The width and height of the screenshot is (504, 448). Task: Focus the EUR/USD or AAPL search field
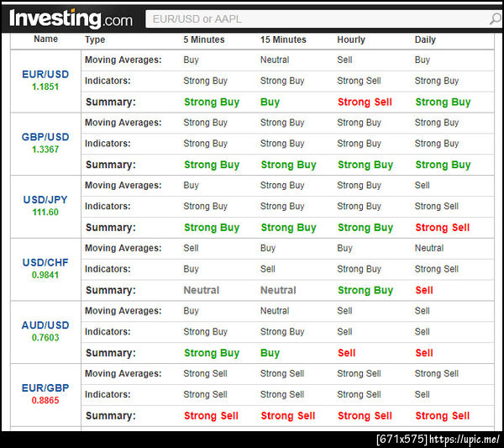tap(317, 19)
